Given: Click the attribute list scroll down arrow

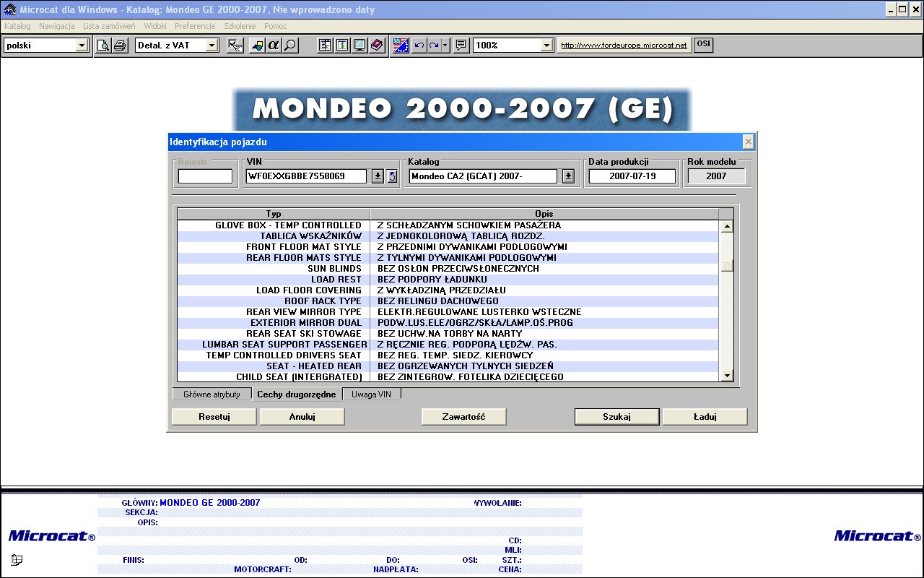Looking at the screenshot, I should (727, 376).
